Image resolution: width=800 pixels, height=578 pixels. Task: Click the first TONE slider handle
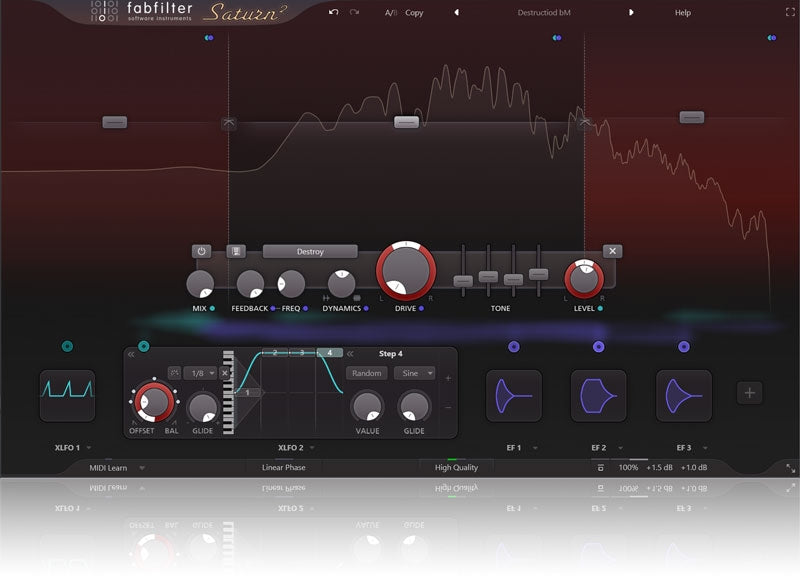point(463,281)
